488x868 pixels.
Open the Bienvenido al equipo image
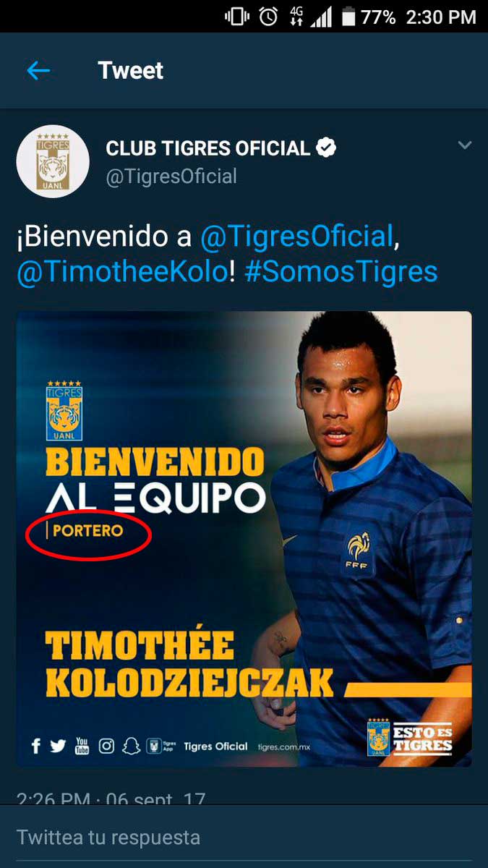pos(244,539)
